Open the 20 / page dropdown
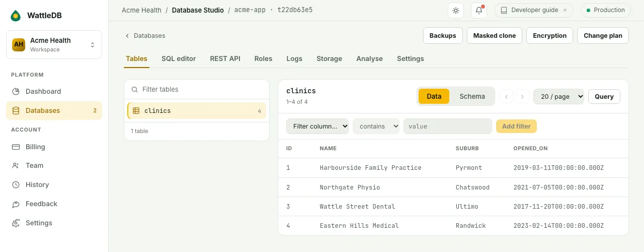644x252 pixels. click(x=558, y=96)
